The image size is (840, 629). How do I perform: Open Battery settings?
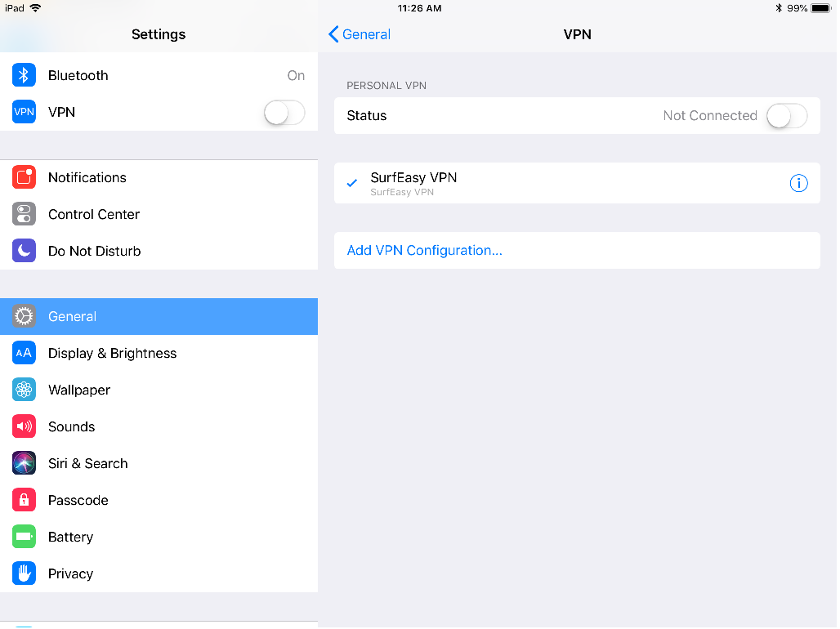[70, 537]
